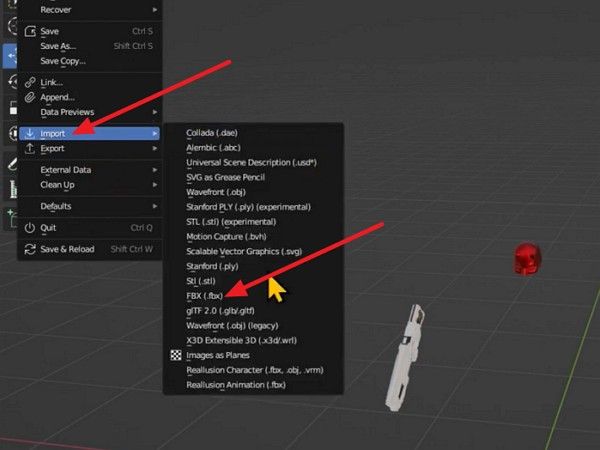Expand arrow next to Import
The image size is (600, 450).
tap(155, 134)
